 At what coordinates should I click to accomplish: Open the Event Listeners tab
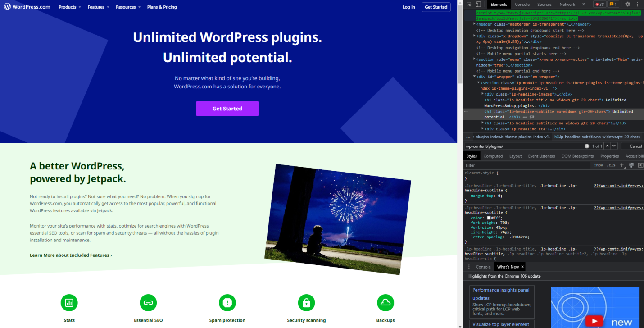(x=541, y=156)
